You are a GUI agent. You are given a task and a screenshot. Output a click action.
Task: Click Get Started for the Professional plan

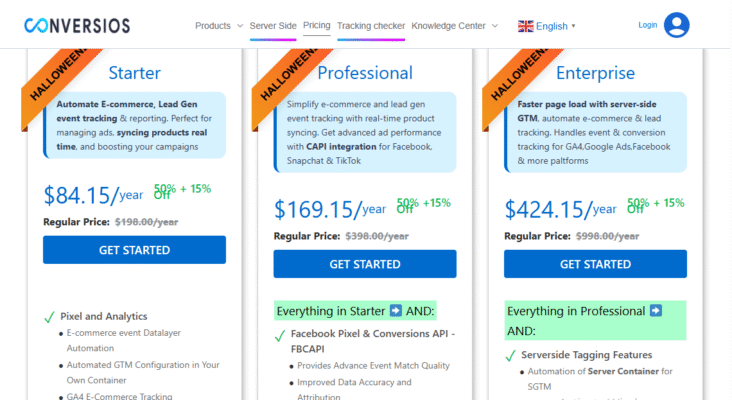365,264
